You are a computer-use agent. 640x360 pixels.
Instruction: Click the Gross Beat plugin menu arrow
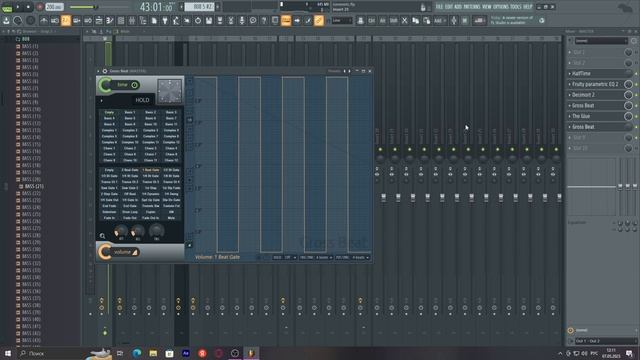98,71
